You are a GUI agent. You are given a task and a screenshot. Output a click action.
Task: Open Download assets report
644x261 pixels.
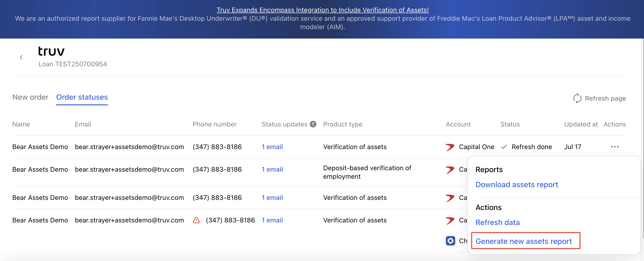[x=516, y=184]
